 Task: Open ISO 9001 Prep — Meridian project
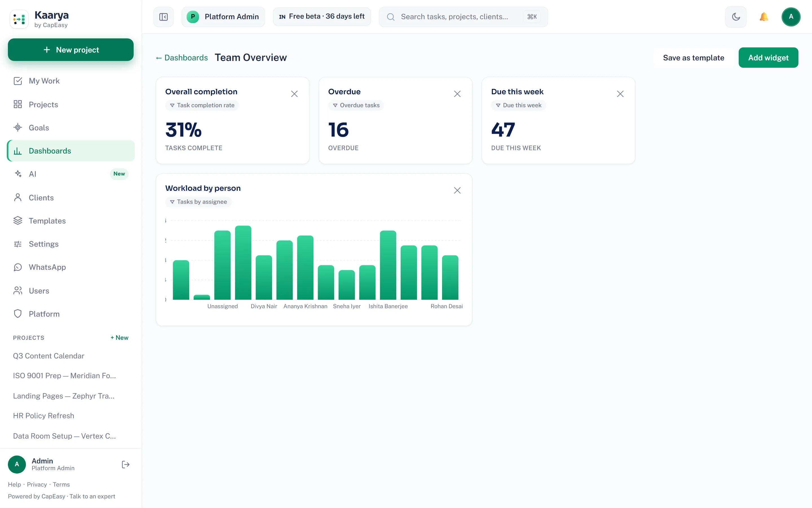pos(64,376)
